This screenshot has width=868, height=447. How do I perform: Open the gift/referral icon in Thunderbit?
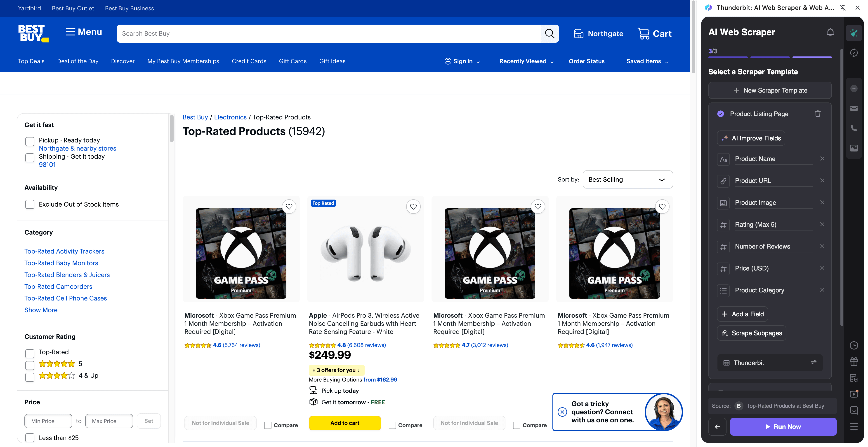854,361
